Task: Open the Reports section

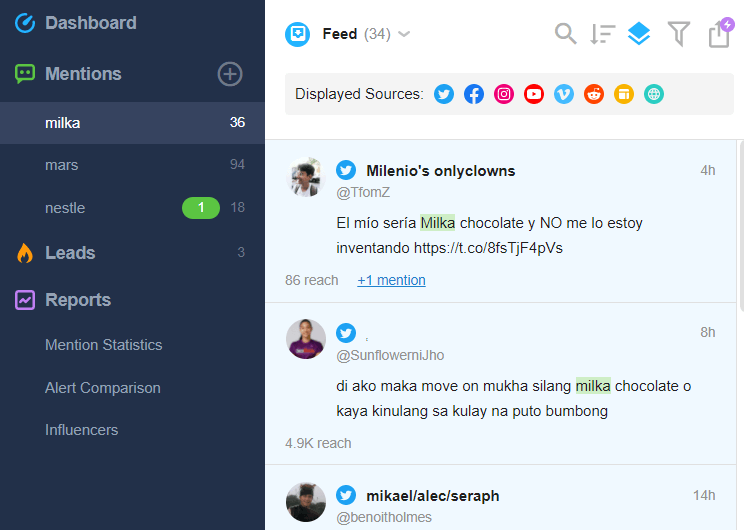Action: click(78, 300)
